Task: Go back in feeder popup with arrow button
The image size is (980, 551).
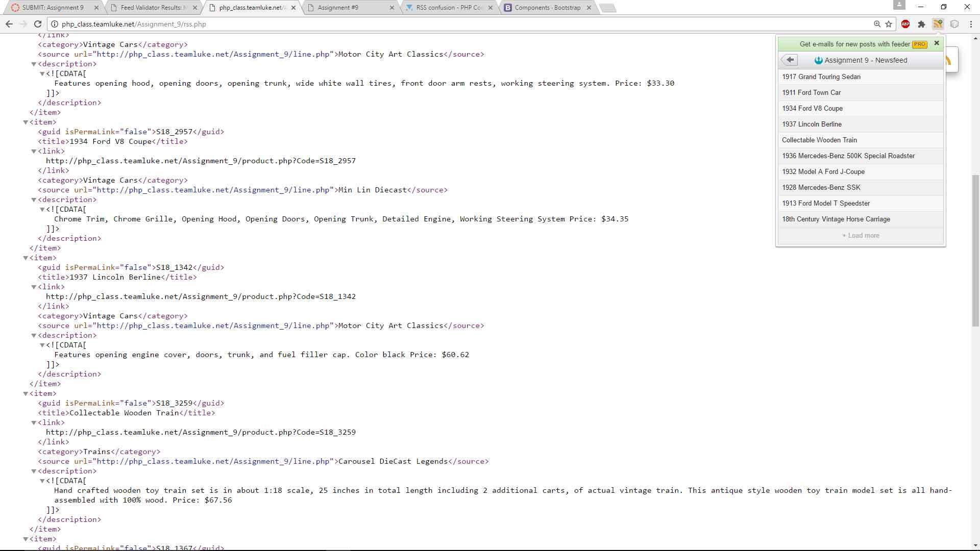Action: [x=790, y=60]
